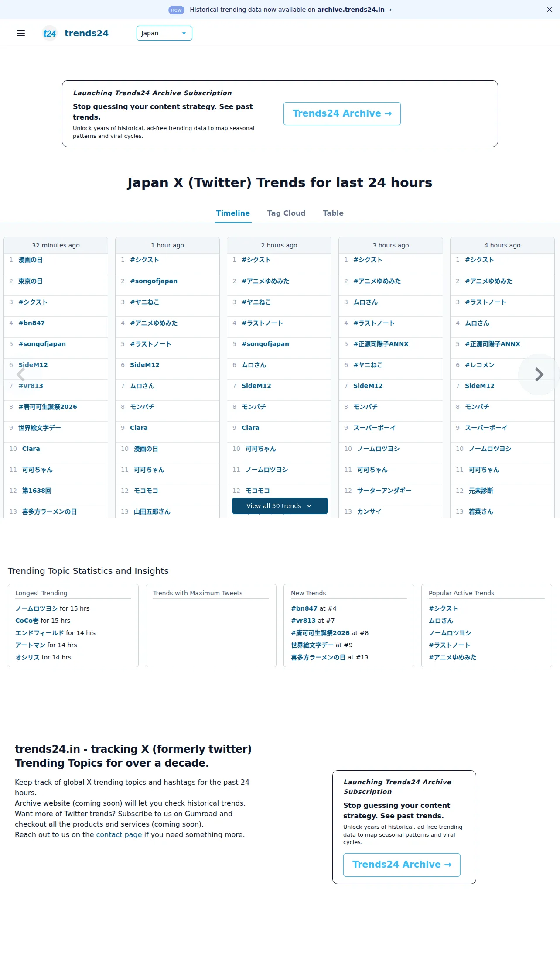Open #アニメゆめみた in 2 hours ago column
The image size is (560, 968).
pyautogui.click(x=265, y=281)
